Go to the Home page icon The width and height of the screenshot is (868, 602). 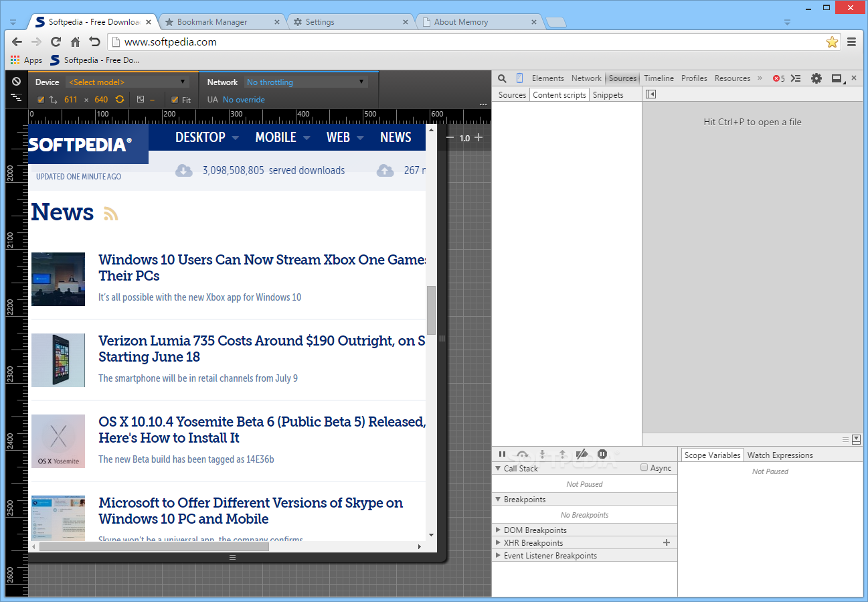75,42
